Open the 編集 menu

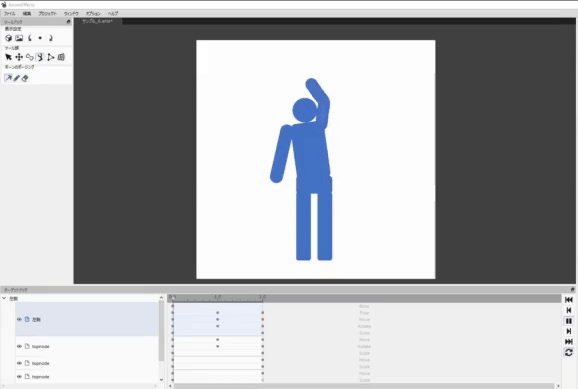click(27, 14)
